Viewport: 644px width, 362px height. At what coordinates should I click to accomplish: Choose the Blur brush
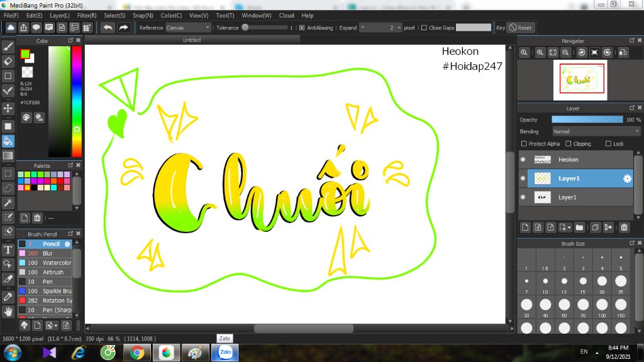[x=45, y=253]
